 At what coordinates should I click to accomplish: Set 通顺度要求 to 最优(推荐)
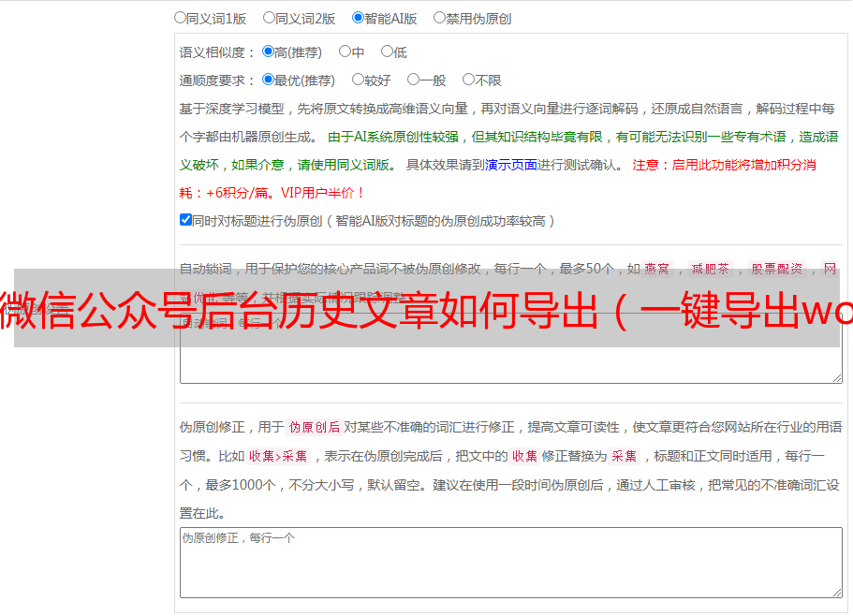pos(268,80)
